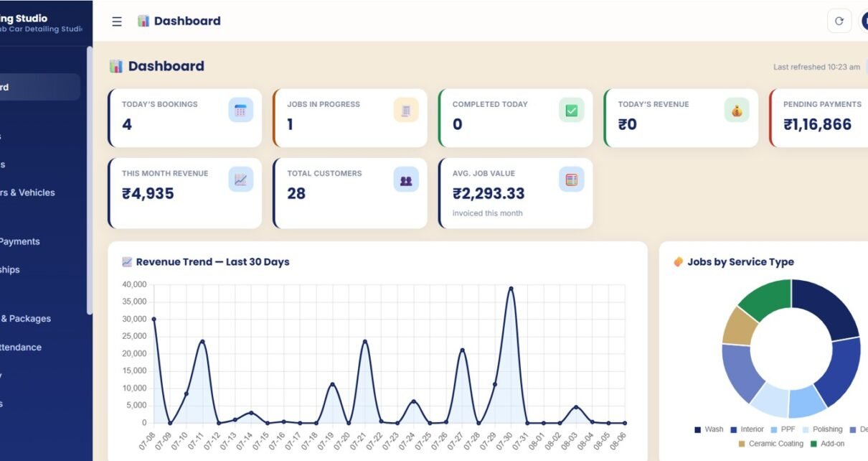Toggle Add-on legend item in chart
This screenshot has height=461, width=868.
(x=827, y=444)
